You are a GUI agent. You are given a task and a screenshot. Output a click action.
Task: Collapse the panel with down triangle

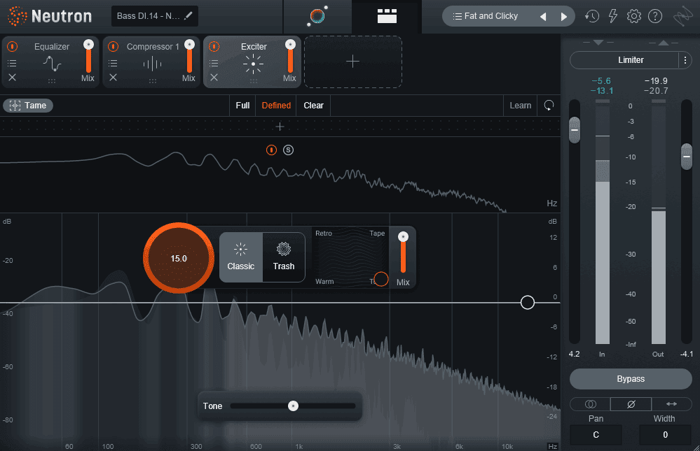click(598, 42)
